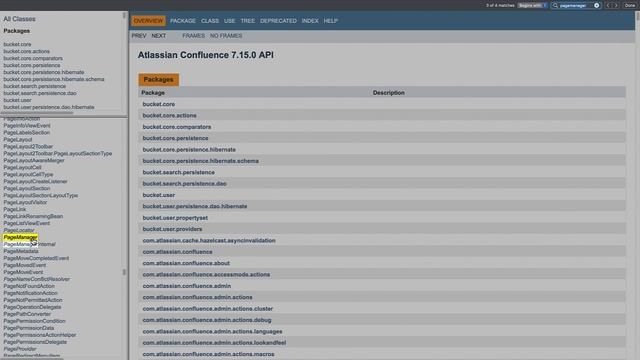Open PageMoveCompletedEvent class
This screenshot has width=640, height=360.
[36, 258]
